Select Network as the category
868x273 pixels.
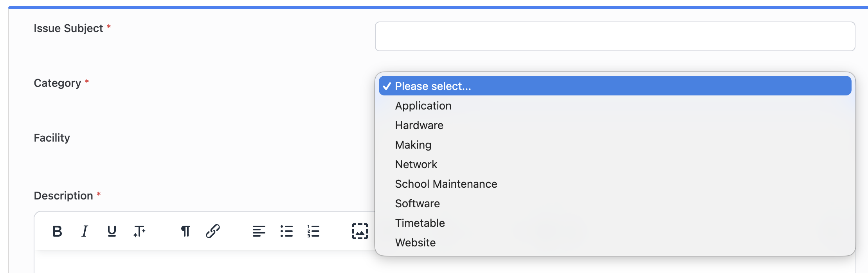[x=416, y=164]
